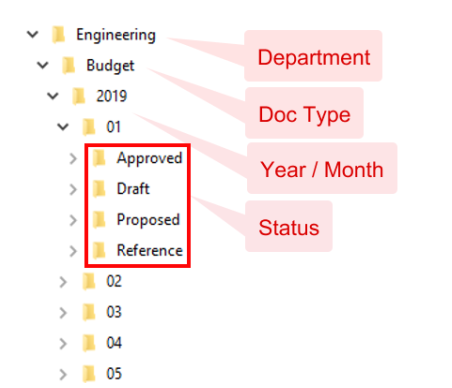Click the 01 month folder icon
Image resolution: width=452 pixels, height=388 pixels.
pos(89,127)
